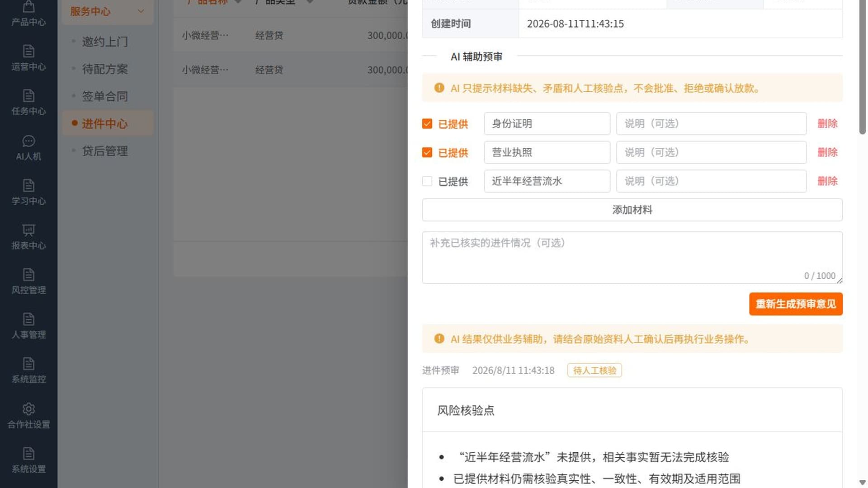Focus 说明 field for 身份证明

[x=711, y=123]
